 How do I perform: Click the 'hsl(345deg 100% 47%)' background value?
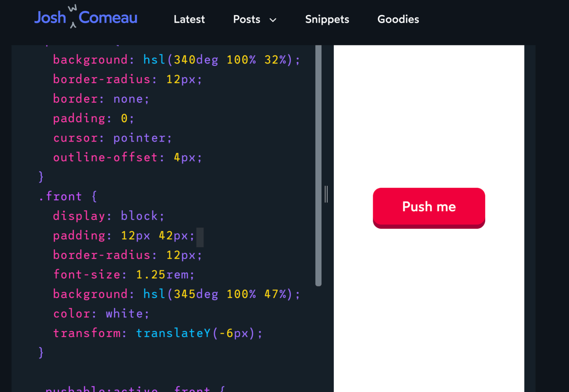[217, 294]
